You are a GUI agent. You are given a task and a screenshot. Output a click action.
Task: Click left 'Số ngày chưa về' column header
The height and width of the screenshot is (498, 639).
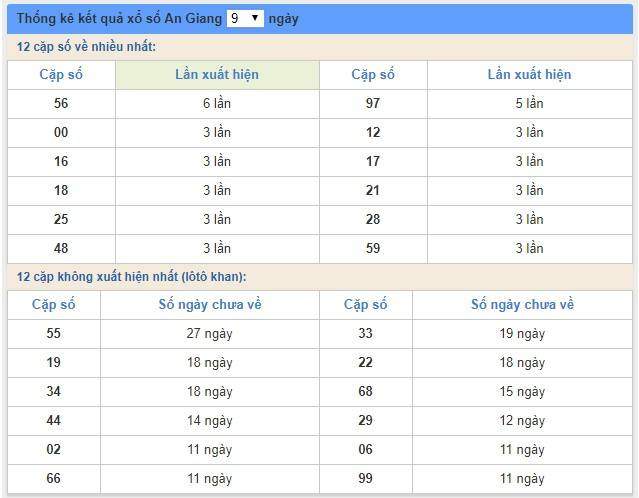click(210, 305)
